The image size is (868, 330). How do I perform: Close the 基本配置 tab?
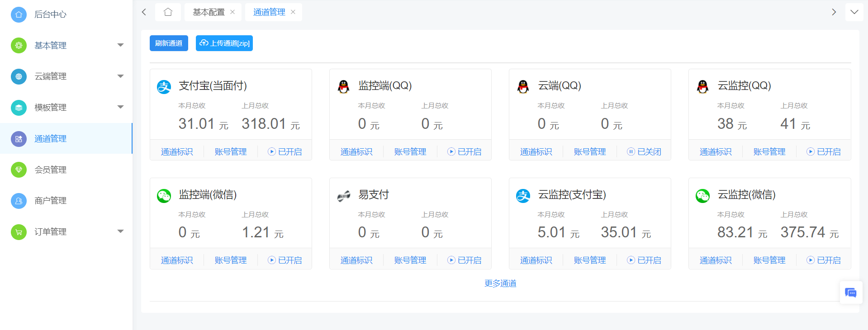coord(232,12)
